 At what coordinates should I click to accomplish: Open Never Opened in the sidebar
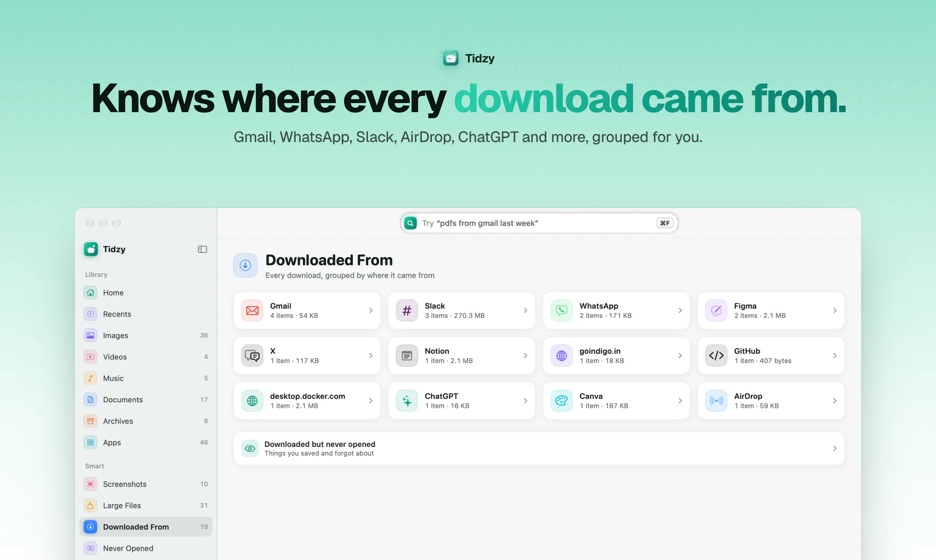coord(146,548)
